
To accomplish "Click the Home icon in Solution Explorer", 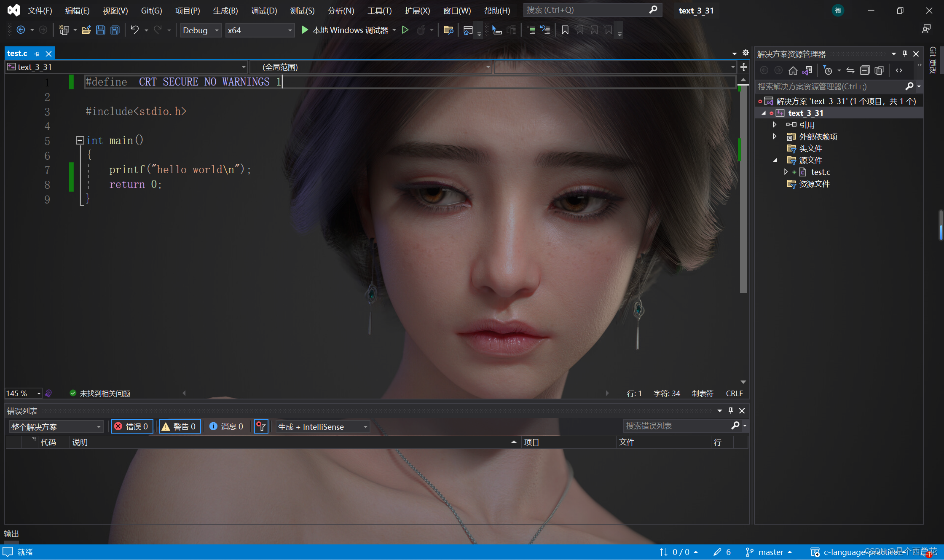I will tap(793, 70).
